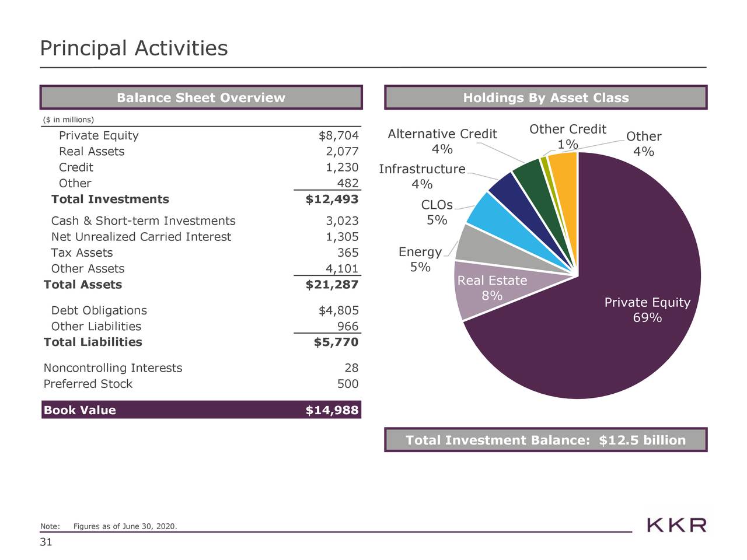
Task: Select Cash & Short-term Investments label
Action: pyautogui.click(x=143, y=221)
